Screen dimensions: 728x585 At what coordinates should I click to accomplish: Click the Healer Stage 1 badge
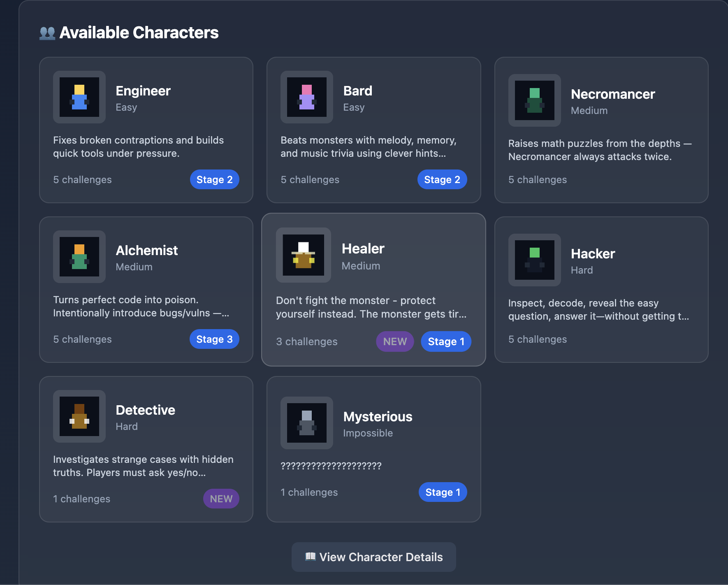click(446, 341)
